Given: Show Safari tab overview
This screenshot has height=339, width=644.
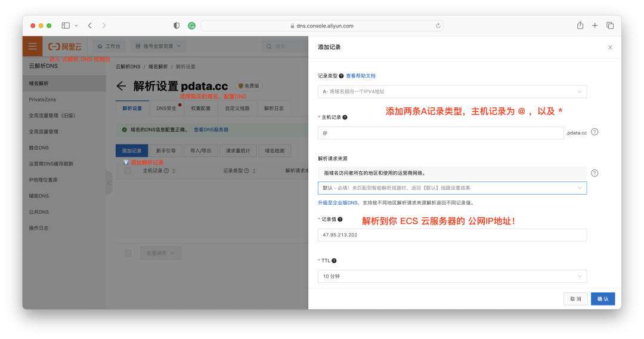Looking at the screenshot, I should (610, 26).
